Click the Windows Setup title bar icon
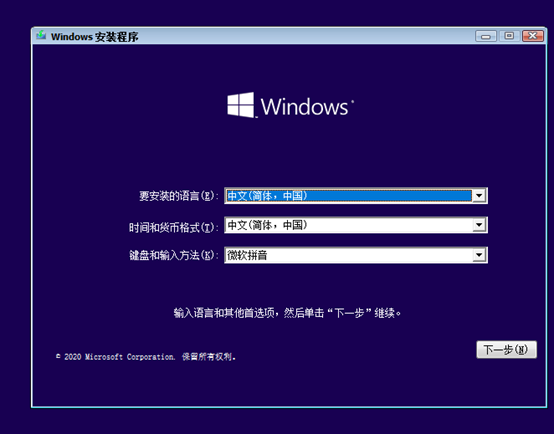Viewport: 554px width, 434px height. click(41, 35)
